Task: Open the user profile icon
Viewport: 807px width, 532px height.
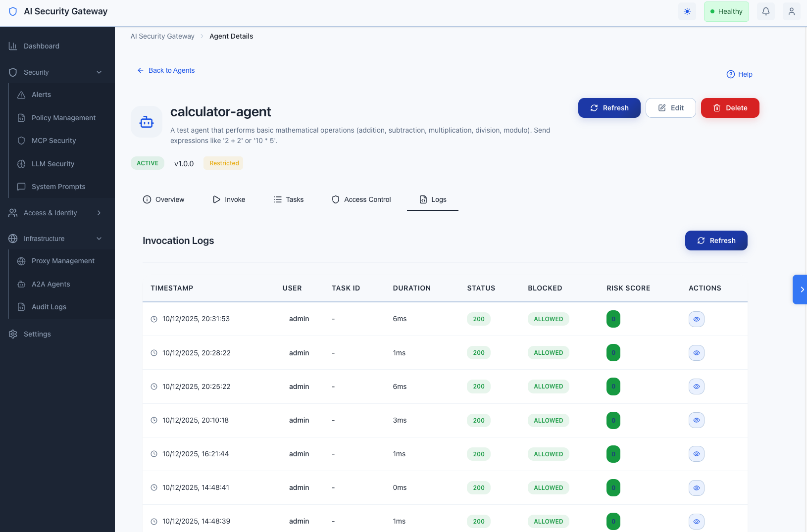Action: coord(791,11)
